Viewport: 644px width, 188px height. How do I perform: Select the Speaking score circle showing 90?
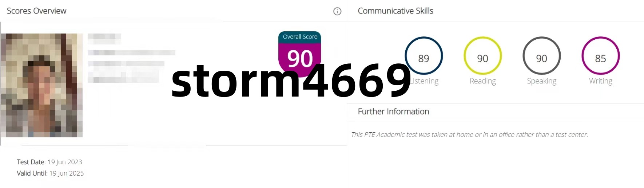pyautogui.click(x=541, y=56)
